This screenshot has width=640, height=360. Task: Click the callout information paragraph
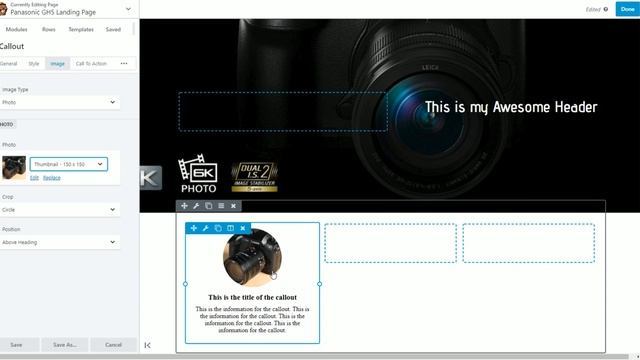click(x=252, y=320)
